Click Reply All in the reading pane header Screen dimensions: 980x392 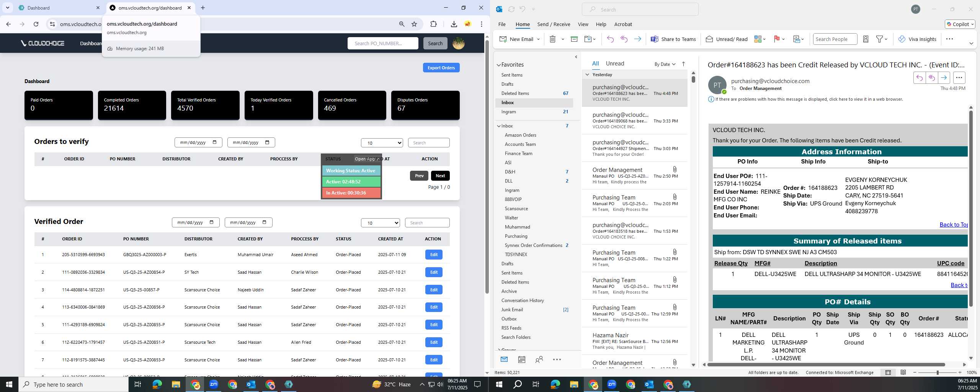coord(932,78)
